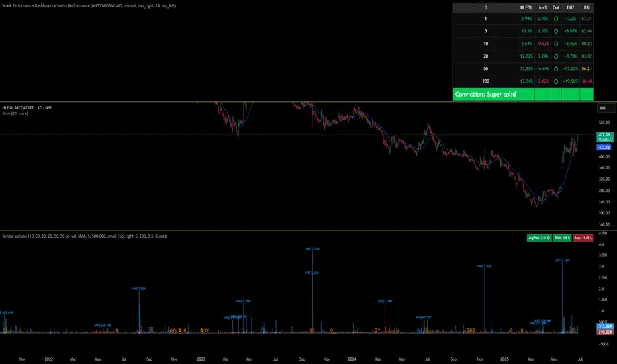Click the 520.00 level on price scale
Screen dimensions: 617x364
coord(604,122)
